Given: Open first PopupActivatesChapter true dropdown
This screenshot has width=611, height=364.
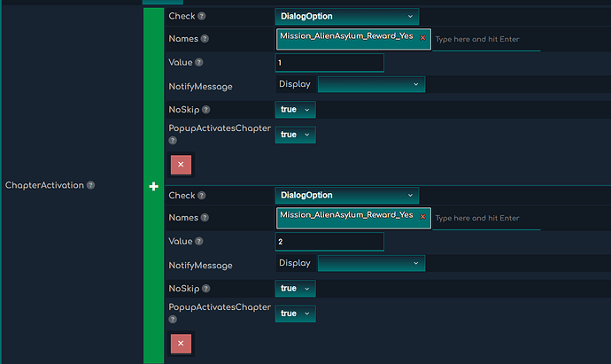Looking at the screenshot, I should (296, 135).
